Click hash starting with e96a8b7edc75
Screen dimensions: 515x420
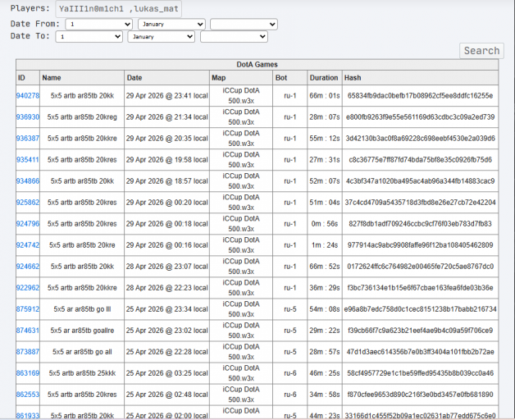pyautogui.click(x=420, y=309)
